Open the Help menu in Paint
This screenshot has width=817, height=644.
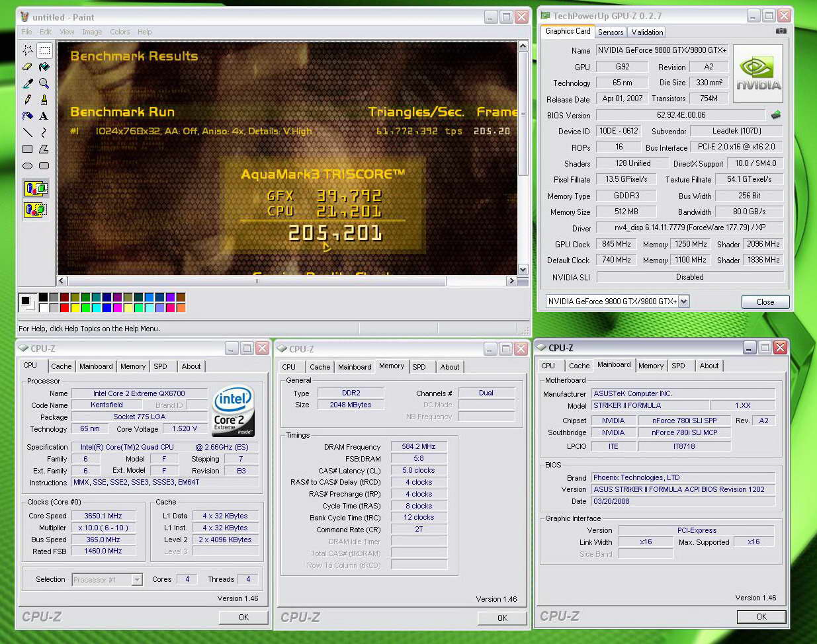(144, 32)
